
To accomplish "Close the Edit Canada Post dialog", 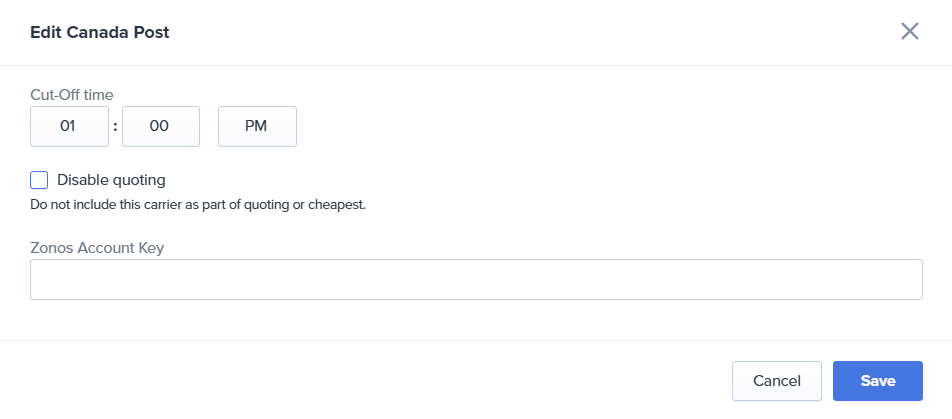I will (909, 31).
